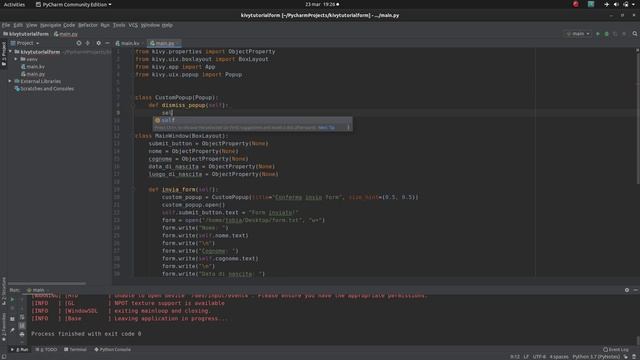Open the File menu
The height and width of the screenshot is (360, 640).
coord(6,25)
